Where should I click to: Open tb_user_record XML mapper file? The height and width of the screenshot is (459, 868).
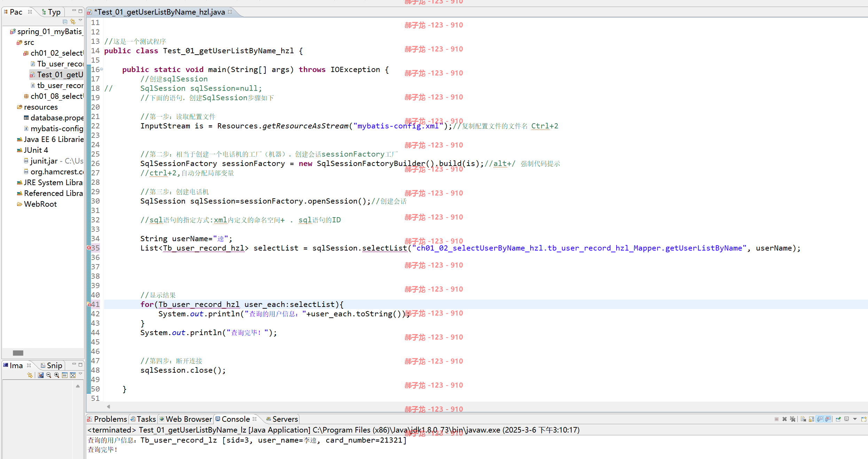point(57,86)
